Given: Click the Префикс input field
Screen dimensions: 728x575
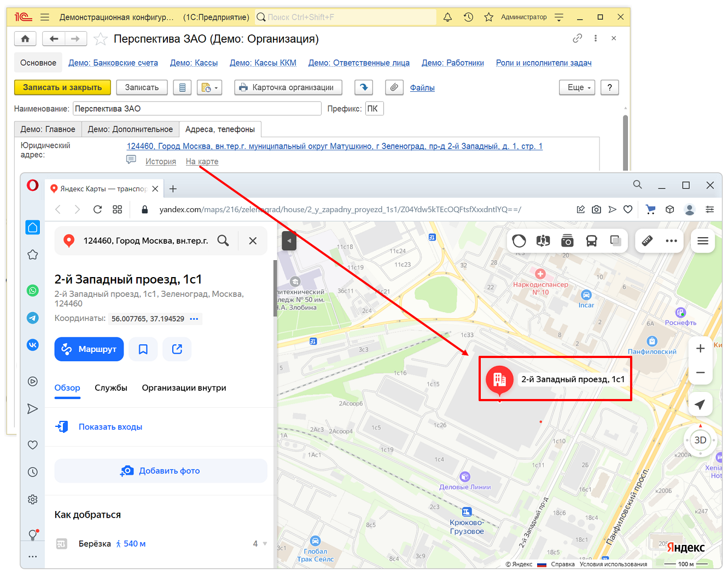Looking at the screenshot, I should [x=375, y=109].
